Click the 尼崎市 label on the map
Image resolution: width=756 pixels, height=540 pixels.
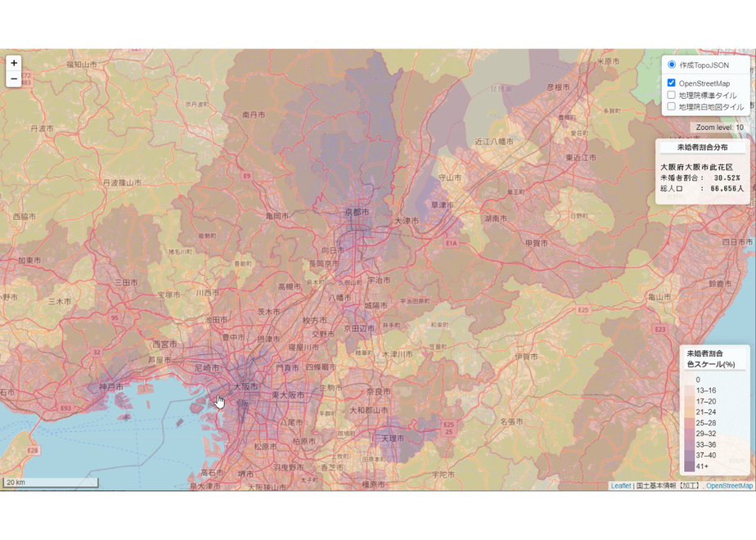tap(207, 367)
